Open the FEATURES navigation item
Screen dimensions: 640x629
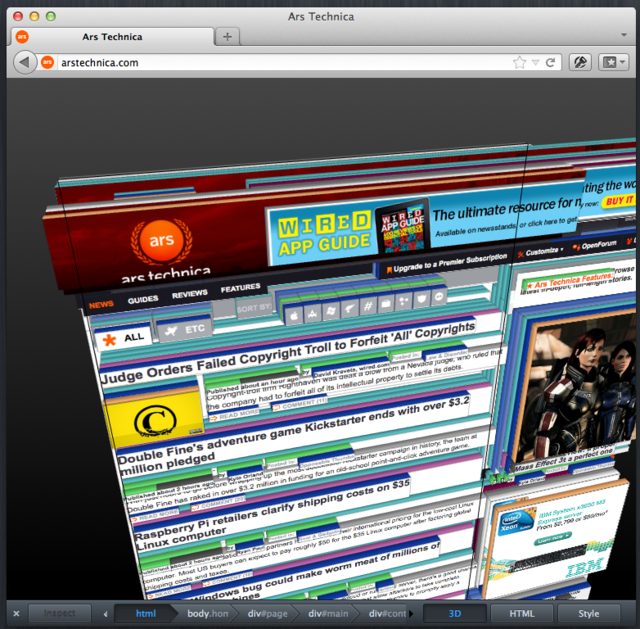(240, 288)
